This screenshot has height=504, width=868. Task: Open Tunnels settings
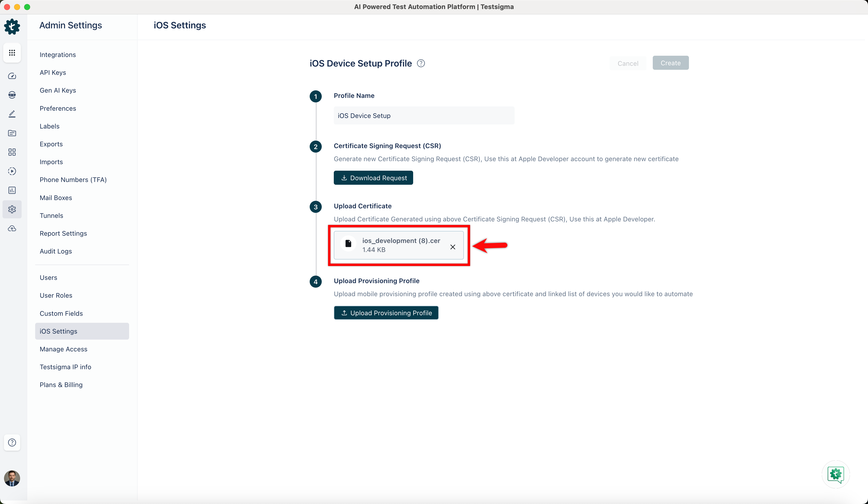pyautogui.click(x=51, y=216)
